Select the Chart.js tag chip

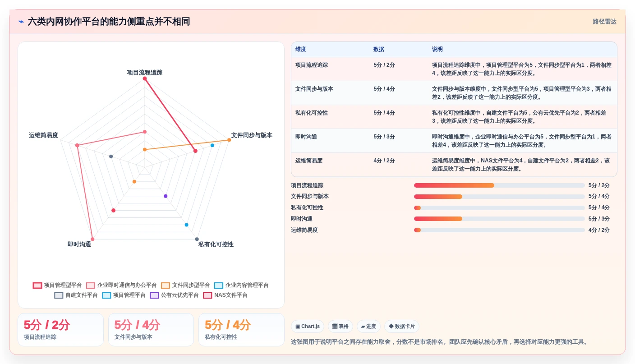click(x=308, y=327)
